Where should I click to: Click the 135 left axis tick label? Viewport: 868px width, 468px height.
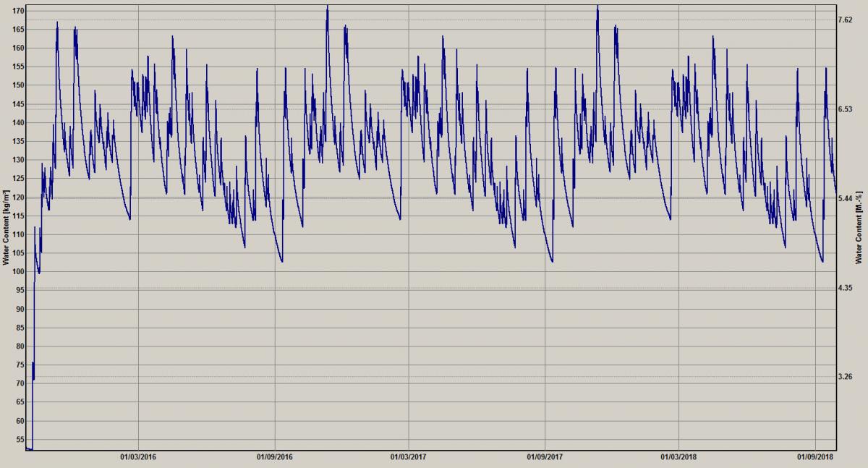20,142
